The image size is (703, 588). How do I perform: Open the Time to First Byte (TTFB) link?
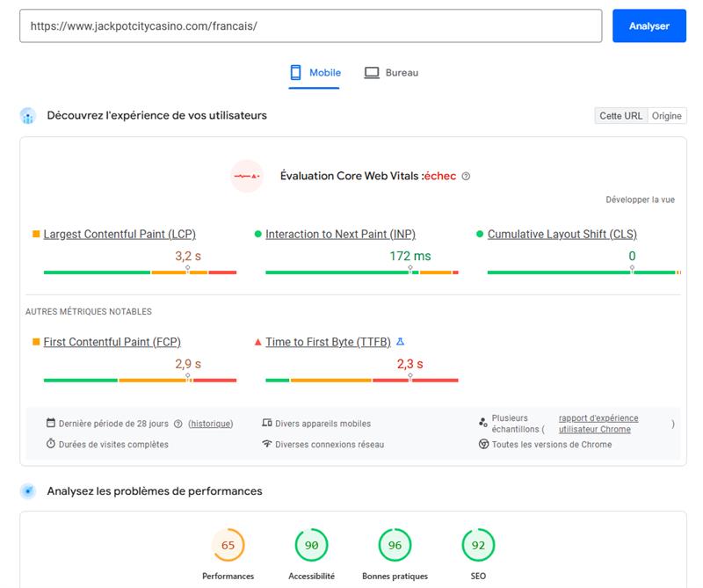pos(328,342)
